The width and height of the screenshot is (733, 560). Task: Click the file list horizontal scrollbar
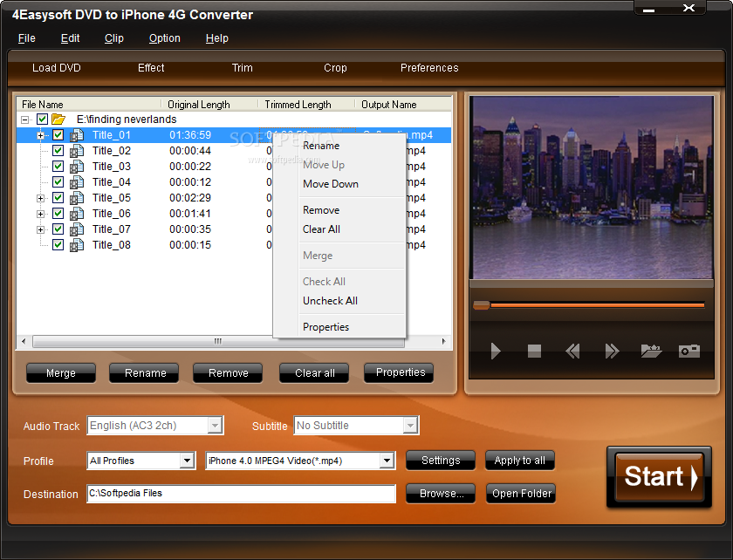[218, 341]
